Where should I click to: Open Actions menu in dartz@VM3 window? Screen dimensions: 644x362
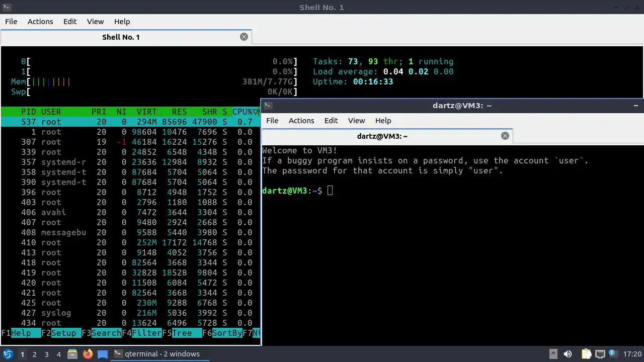click(301, 121)
